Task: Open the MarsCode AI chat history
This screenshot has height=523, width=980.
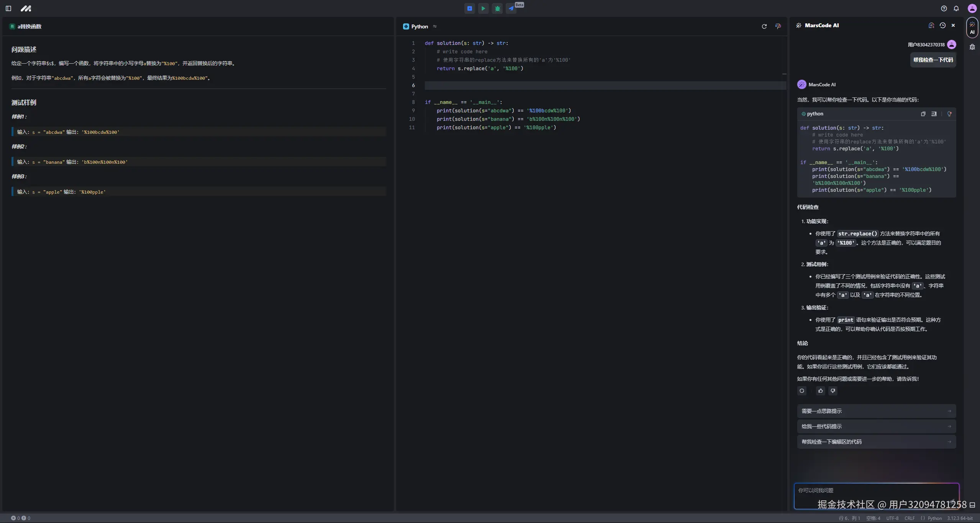Action: pos(942,25)
